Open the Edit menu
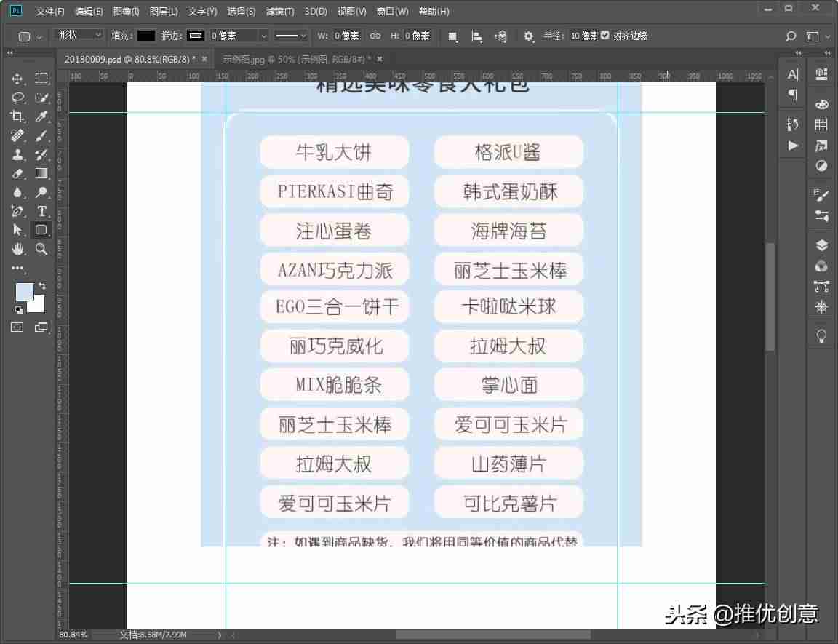This screenshot has height=644, width=838. (88, 11)
